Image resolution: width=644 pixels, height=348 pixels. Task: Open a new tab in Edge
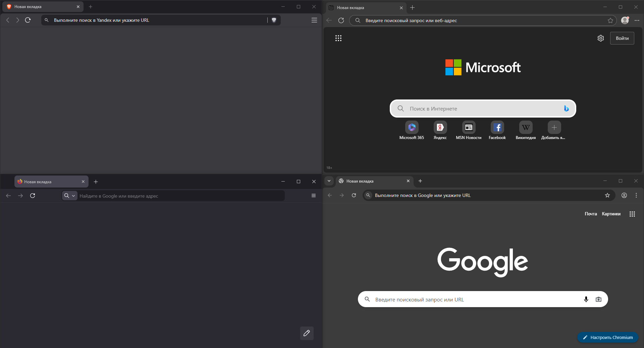coord(413,8)
